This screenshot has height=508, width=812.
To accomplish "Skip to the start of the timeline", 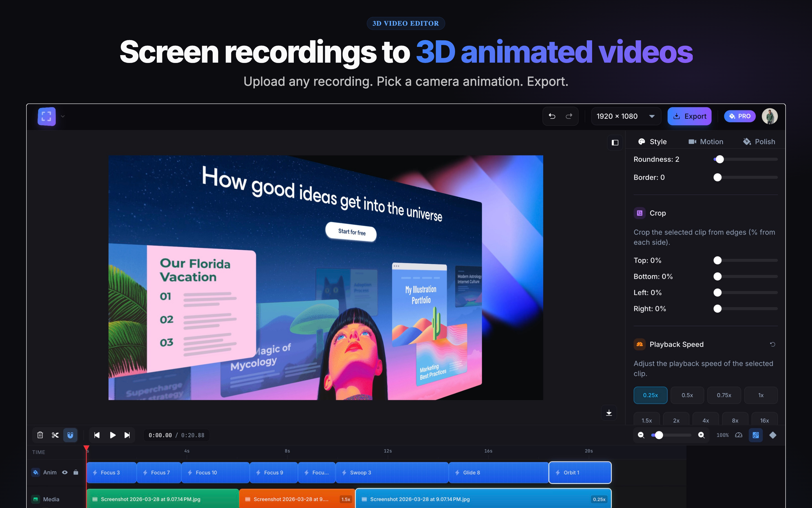I will 97,435.
